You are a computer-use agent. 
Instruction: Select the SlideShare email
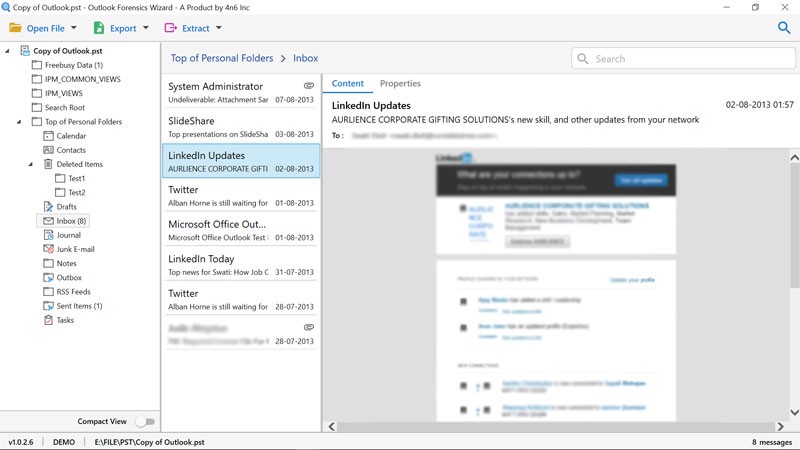[x=241, y=127]
